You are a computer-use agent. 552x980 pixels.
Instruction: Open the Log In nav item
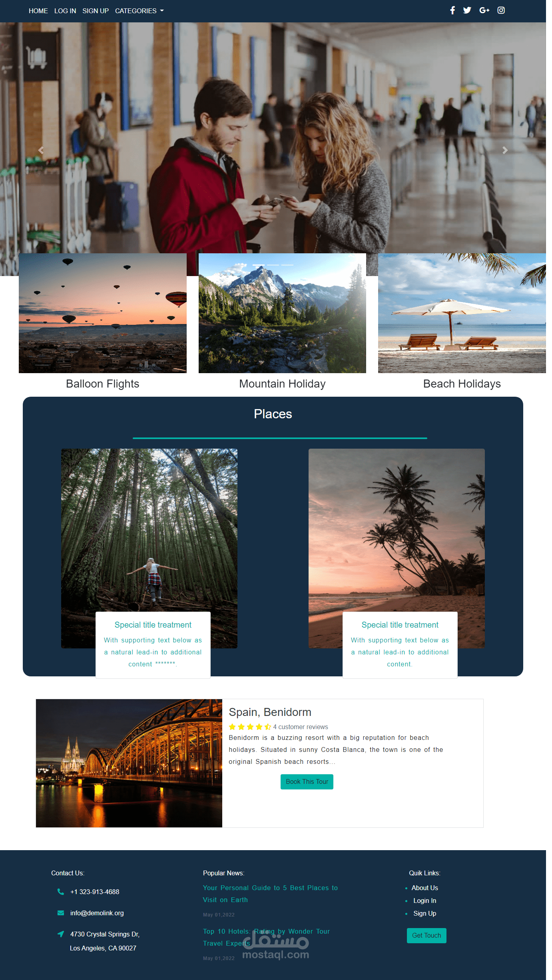[65, 11]
